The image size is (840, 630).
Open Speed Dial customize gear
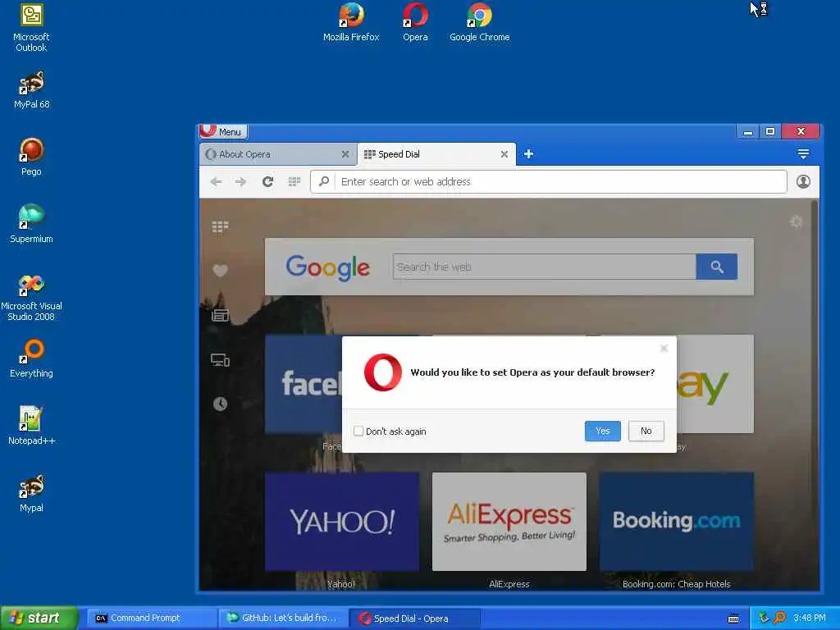point(796,221)
